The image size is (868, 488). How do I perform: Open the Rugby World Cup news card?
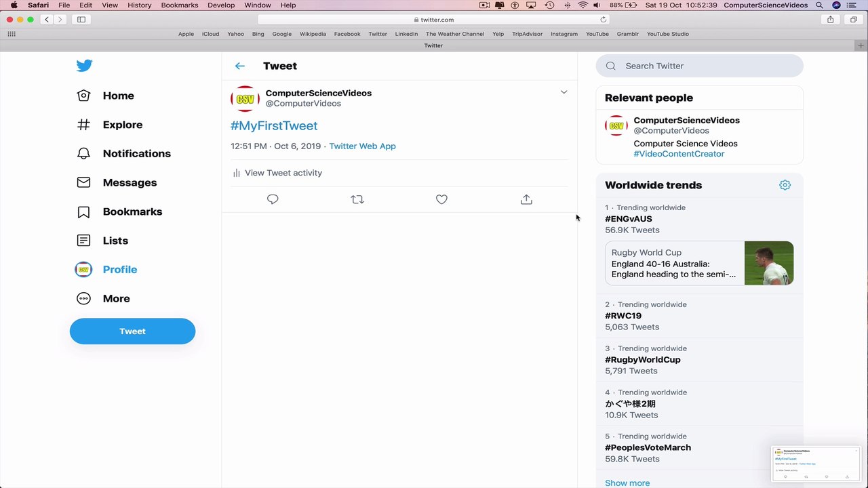pos(699,263)
